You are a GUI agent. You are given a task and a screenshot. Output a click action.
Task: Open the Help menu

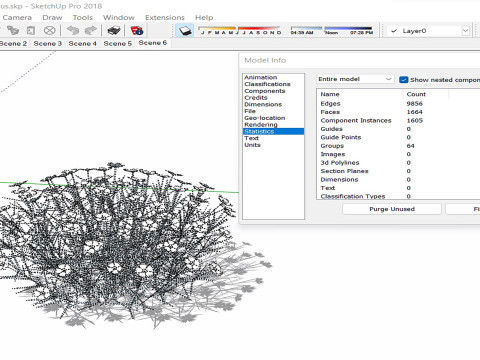point(204,17)
